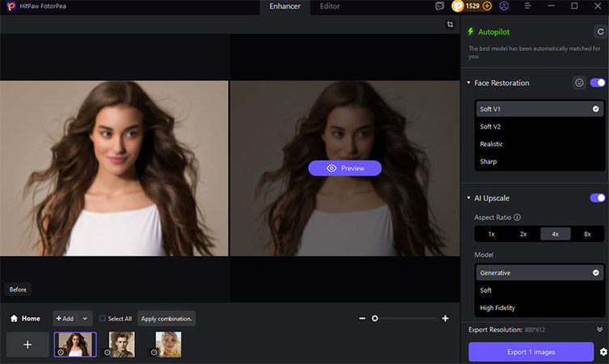Screen dimensions: 609x364
Task: Switch to the Editor tab
Action: 329,6
